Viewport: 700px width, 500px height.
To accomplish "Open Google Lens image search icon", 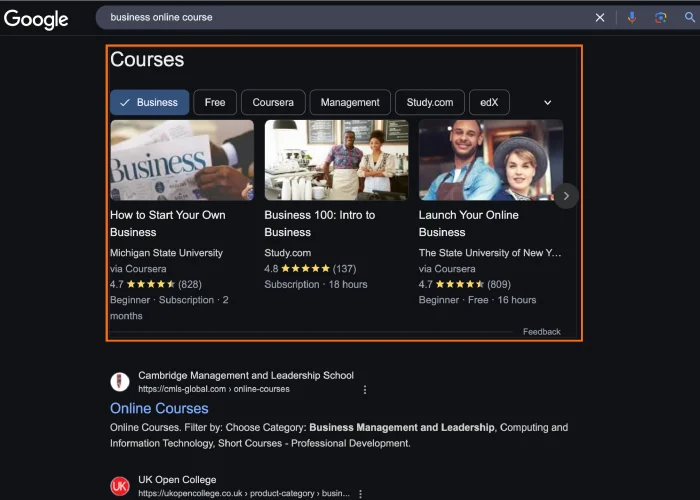I will [x=660, y=17].
